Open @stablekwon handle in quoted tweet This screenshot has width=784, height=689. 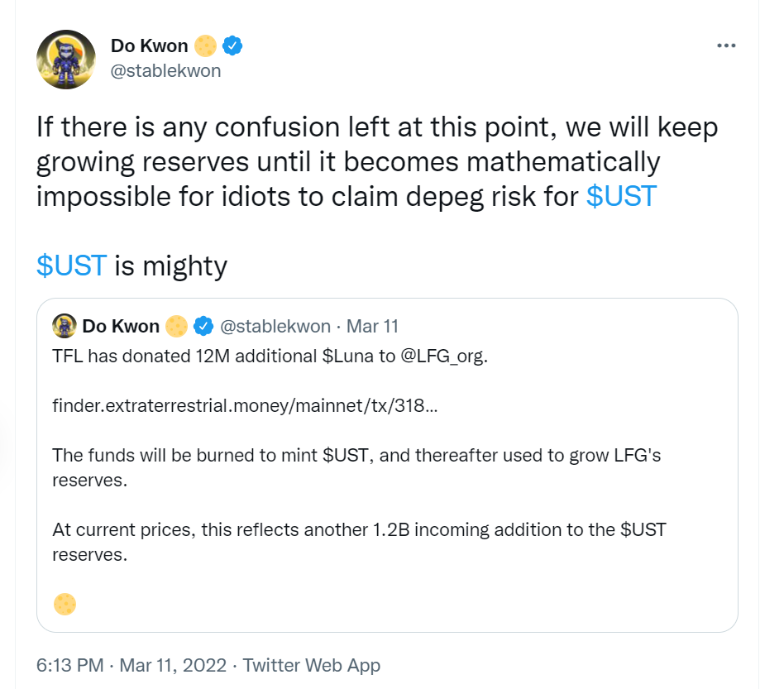pos(275,327)
